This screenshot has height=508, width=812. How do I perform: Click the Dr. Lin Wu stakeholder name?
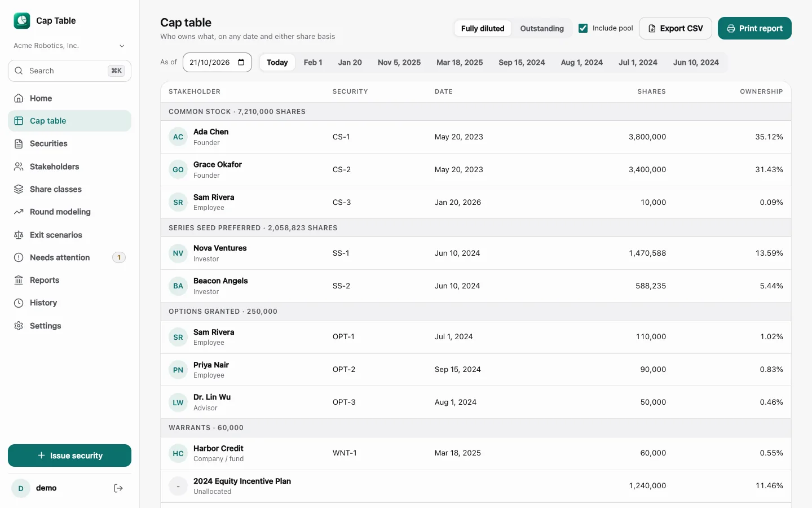click(x=212, y=397)
